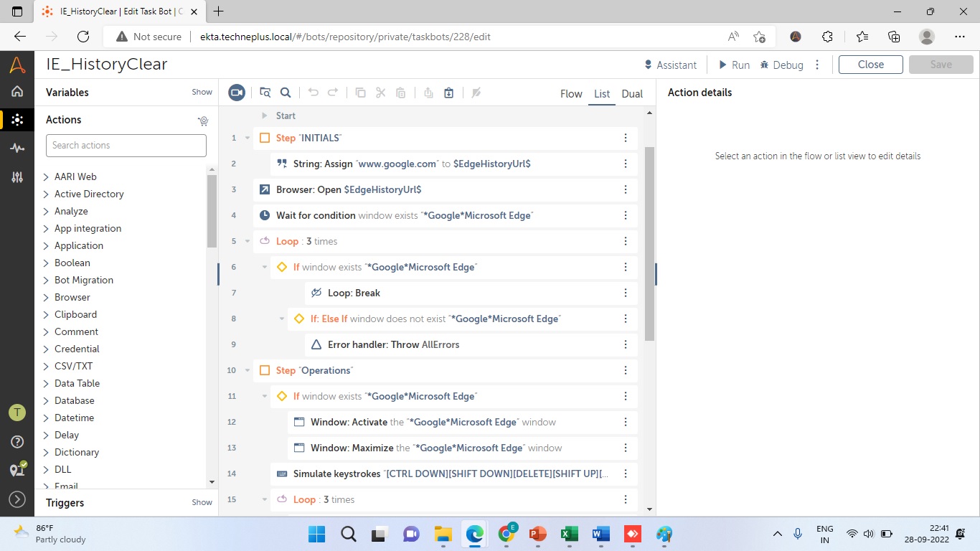Click the Close button for the bot editor

tap(870, 65)
